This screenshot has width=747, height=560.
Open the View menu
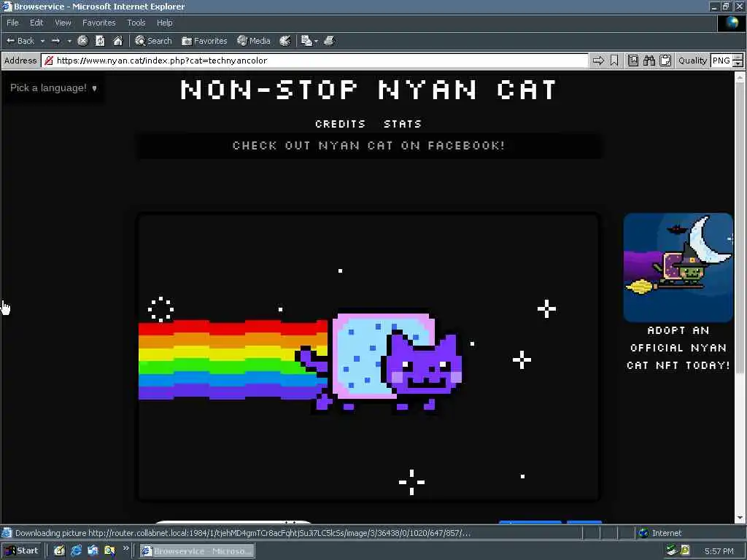[x=63, y=23]
